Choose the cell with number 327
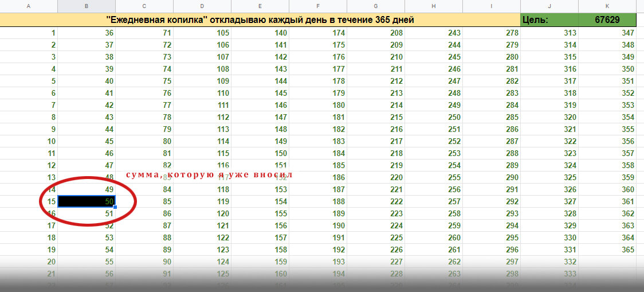Screen dimensions: 644x292 point(549,201)
